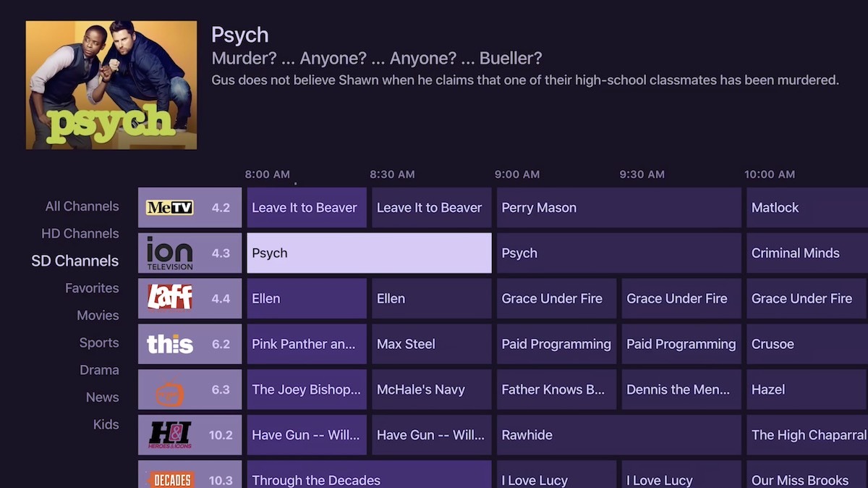Open The High Chaparral listing
The image size is (868, 488).
click(807, 435)
